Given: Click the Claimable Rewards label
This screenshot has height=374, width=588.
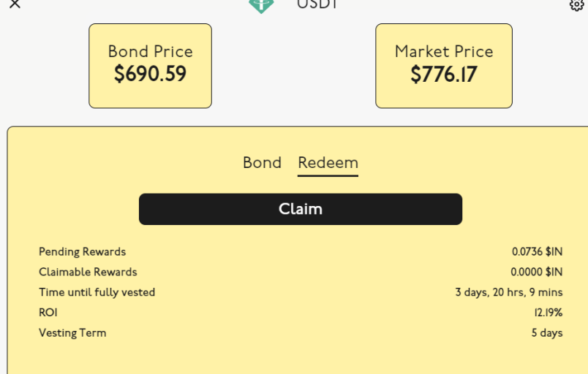Looking at the screenshot, I should point(88,272).
